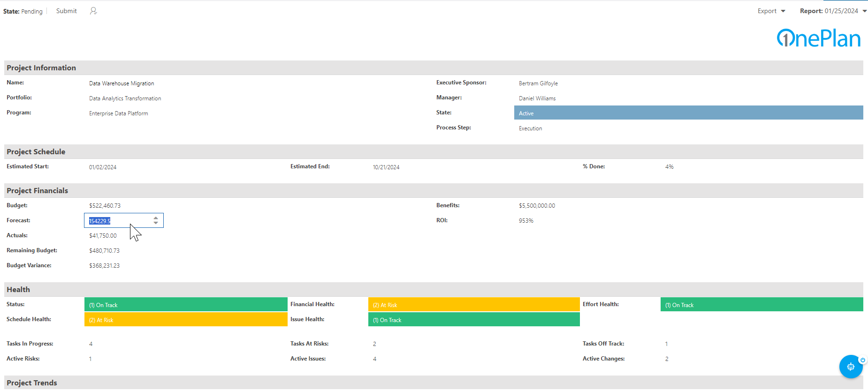Click the Tasks In Progress count 4

click(x=91, y=344)
